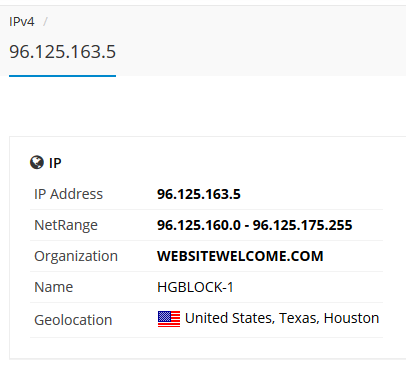Click the NetRange label

coord(66,226)
